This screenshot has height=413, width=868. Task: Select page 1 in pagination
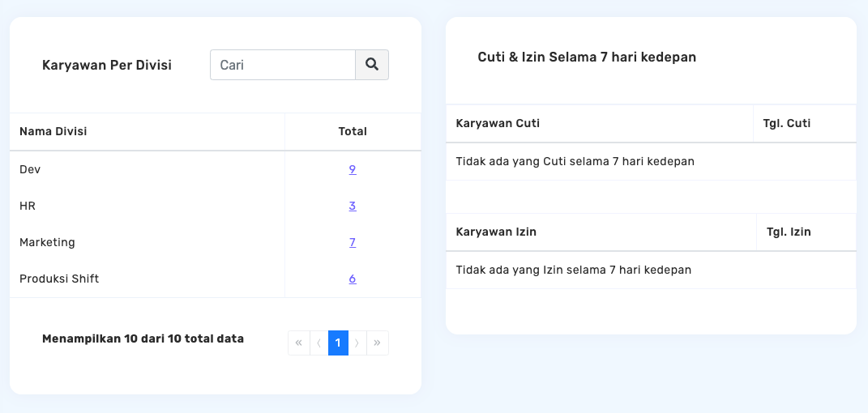(x=338, y=343)
